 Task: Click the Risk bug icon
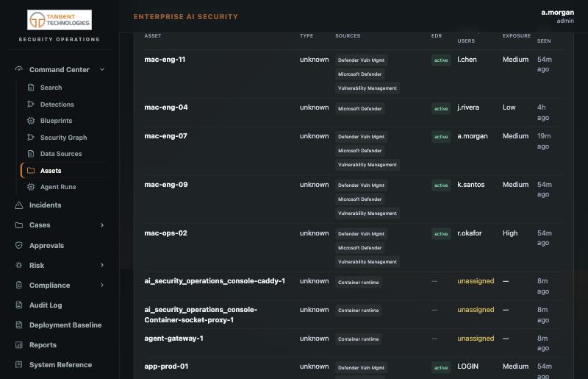pos(19,265)
